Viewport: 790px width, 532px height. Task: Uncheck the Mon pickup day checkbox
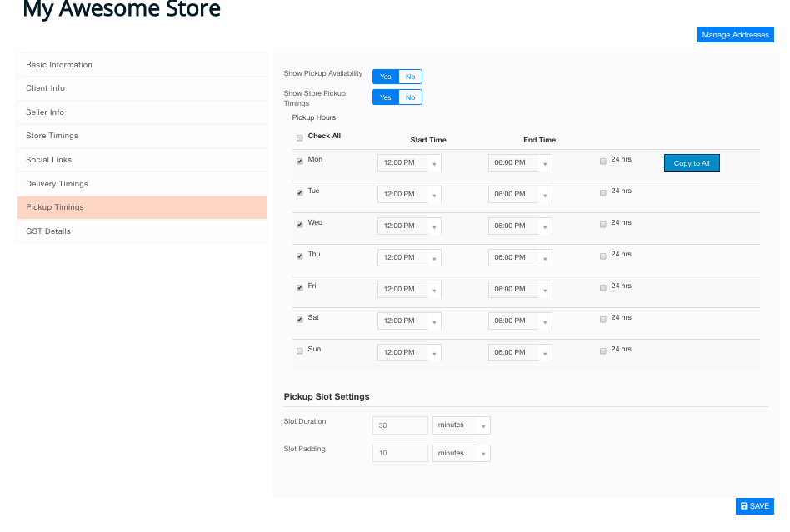pyautogui.click(x=300, y=161)
